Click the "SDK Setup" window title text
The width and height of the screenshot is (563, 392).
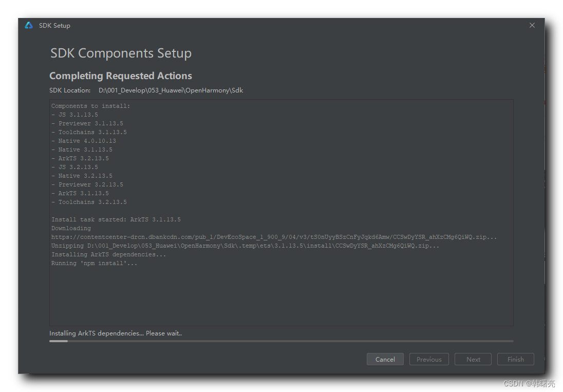pyautogui.click(x=54, y=26)
